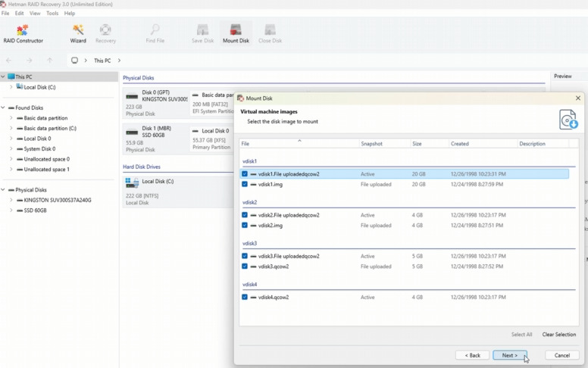Expand the KINGSTON SUV300S37A240G node
The width and height of the screenshot is (588, 368).
[x=11, y=200]
